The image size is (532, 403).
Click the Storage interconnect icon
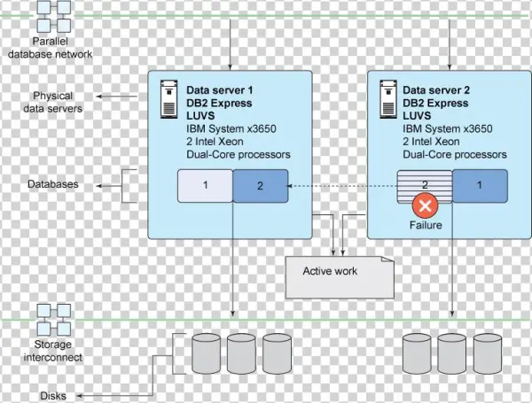click(x=49, y=318)
